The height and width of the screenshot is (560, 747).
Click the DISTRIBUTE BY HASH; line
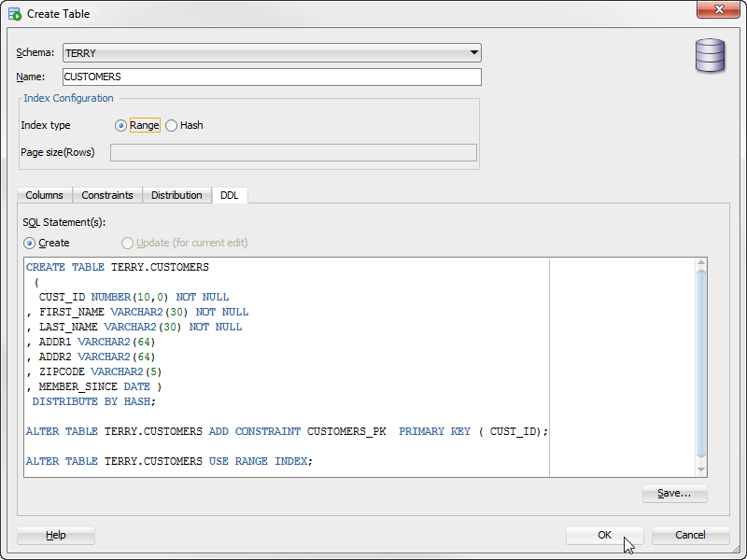(x=94, y=402)
